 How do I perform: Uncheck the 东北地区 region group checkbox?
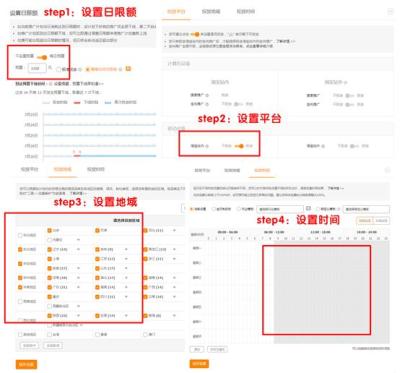click(x=20, y=249)
